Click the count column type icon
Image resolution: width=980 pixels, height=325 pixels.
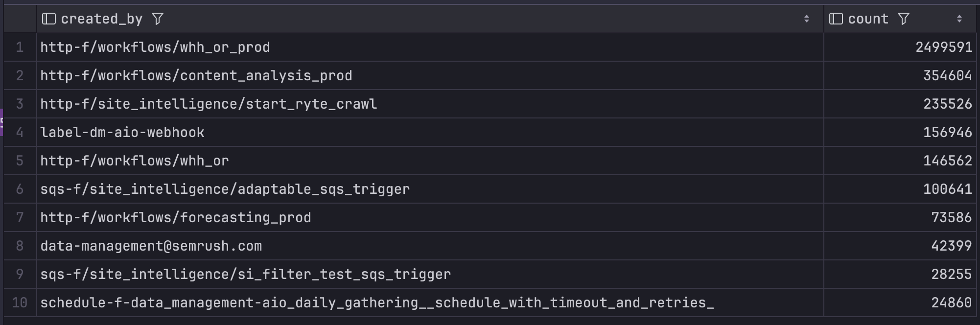(x=836, y=19)
